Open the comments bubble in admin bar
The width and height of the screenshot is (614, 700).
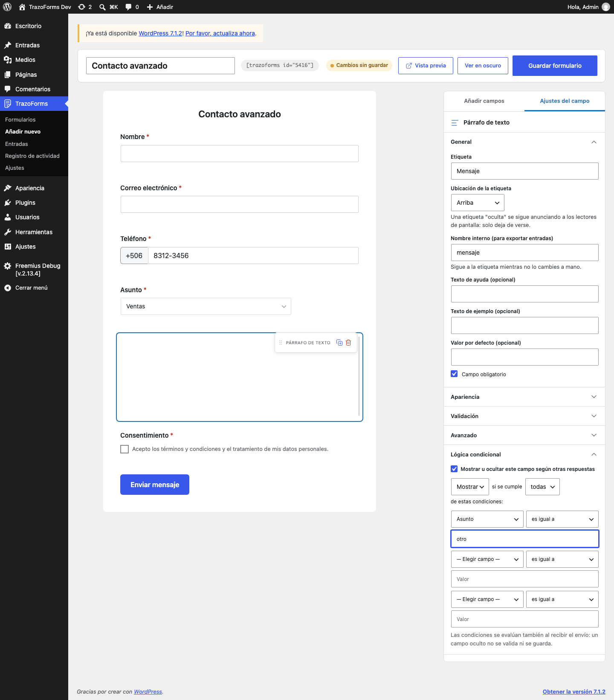tap(132, 7)
